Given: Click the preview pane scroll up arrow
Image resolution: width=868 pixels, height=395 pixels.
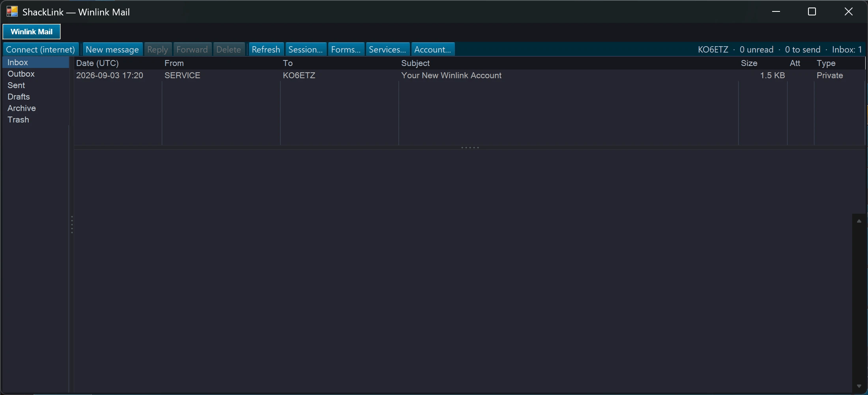Looking at the screenshot, I should tap(859, 221).
